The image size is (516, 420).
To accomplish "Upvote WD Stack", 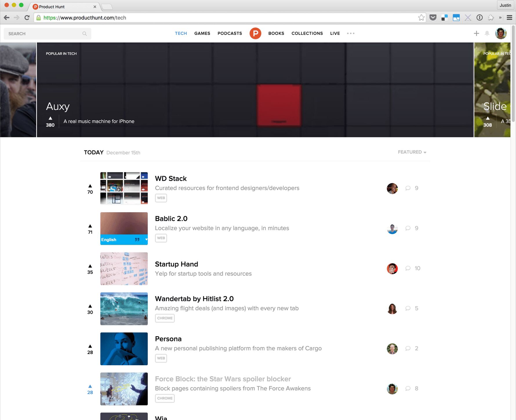I will [x=90, y=188].
